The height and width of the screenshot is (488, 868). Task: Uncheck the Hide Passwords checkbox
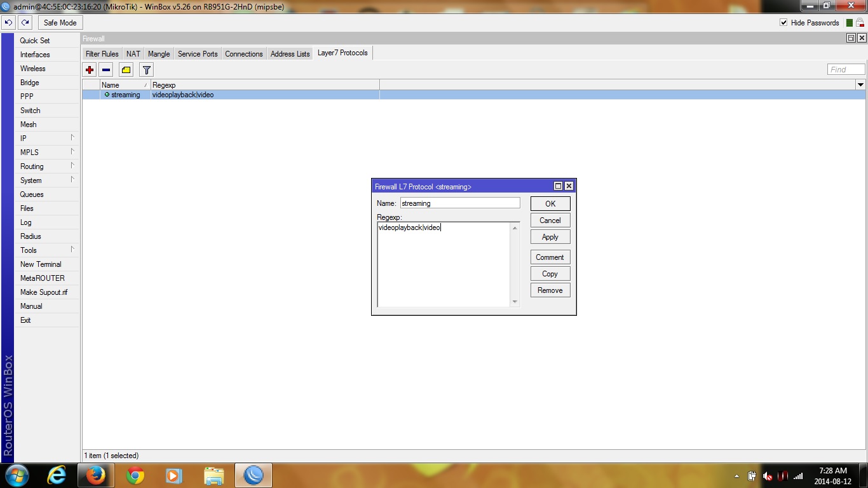click(784, 22)
